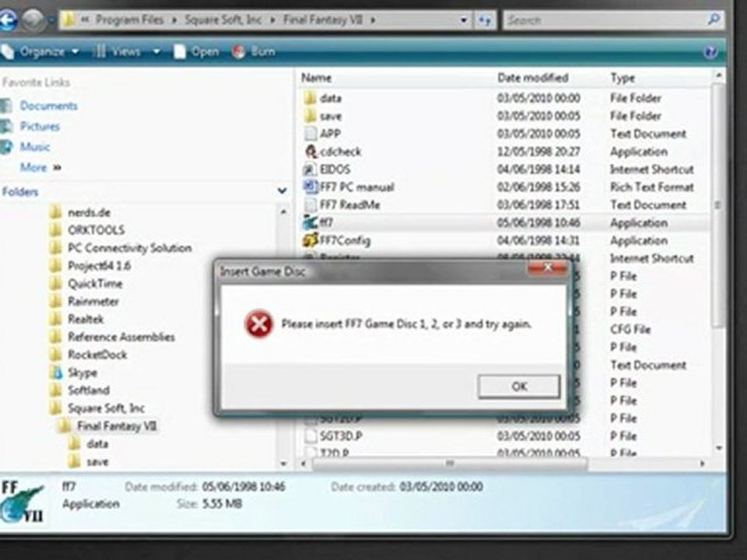747x560 pixels.
Task: Select data subfolder in folder tree
Action: [x=98, y=444]
